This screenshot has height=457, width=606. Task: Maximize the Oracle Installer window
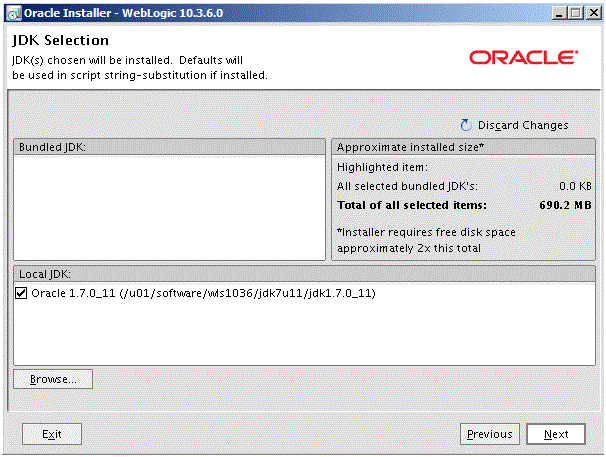576,14
